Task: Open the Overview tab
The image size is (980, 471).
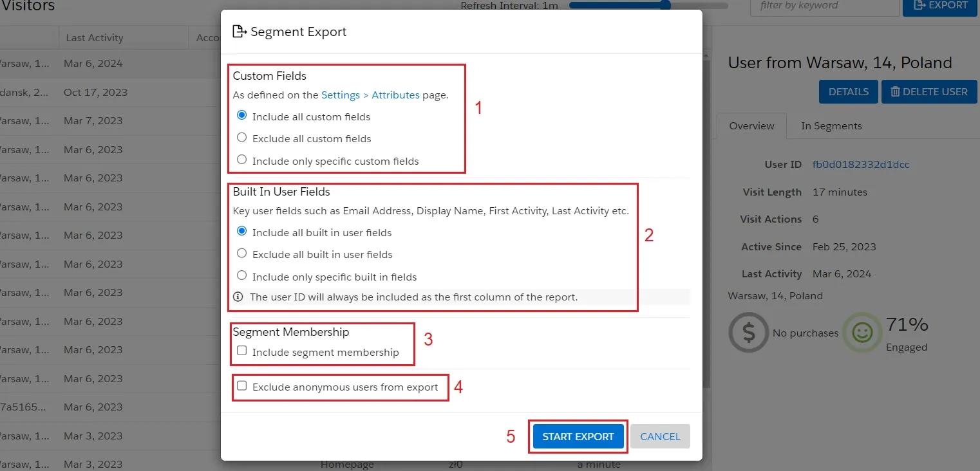Action: point(751,125)
